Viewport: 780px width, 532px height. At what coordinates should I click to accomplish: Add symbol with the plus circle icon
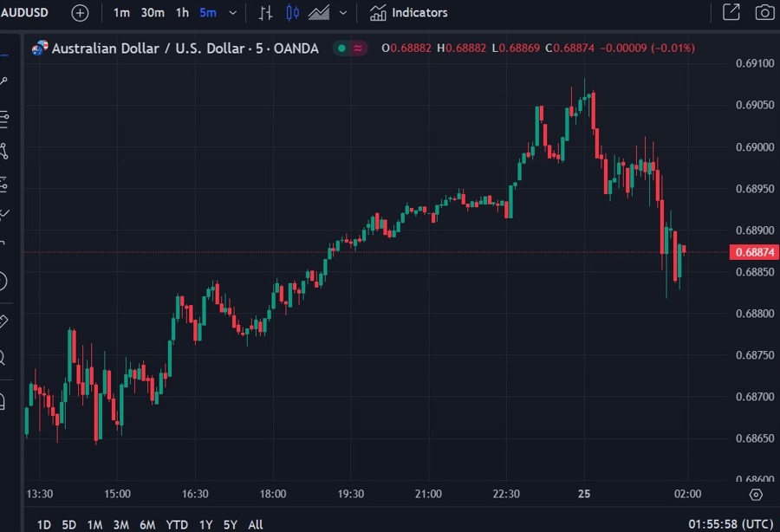click(x=80, y=13)
